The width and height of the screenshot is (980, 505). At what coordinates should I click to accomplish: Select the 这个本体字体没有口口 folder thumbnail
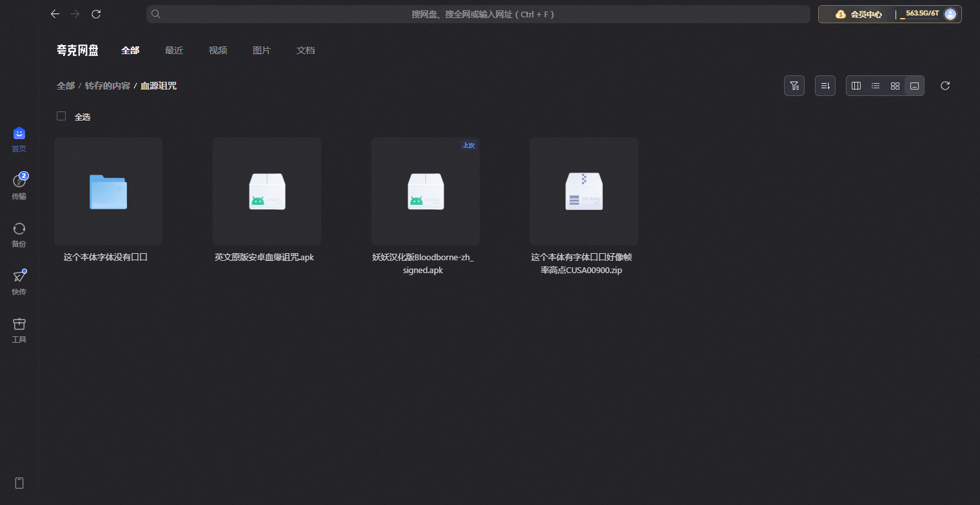pos(108,191)
